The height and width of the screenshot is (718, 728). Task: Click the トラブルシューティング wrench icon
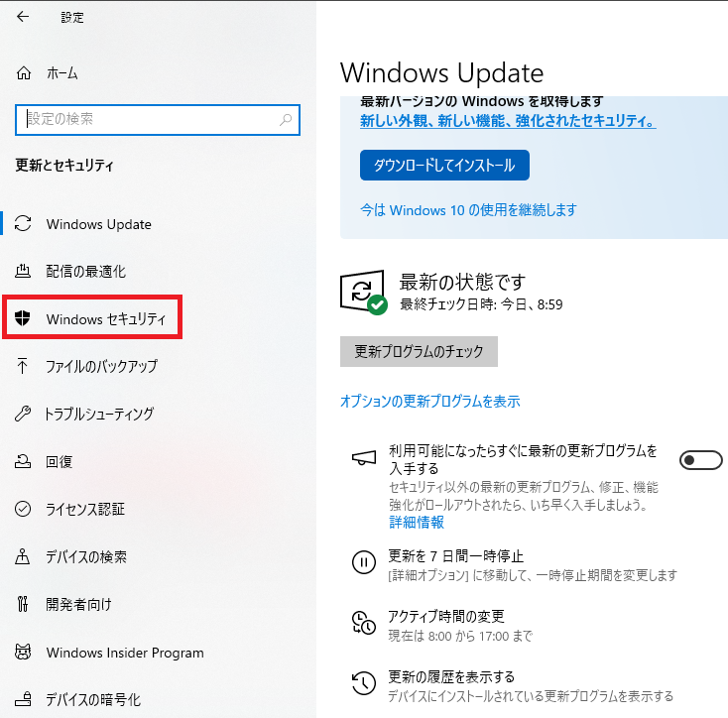(x=24, y=415)
